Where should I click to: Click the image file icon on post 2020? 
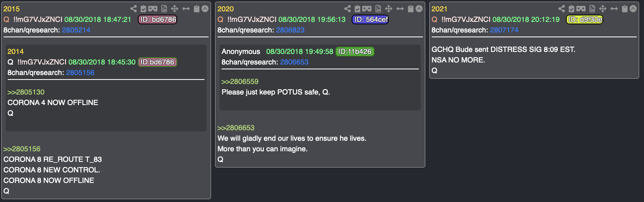378,9
